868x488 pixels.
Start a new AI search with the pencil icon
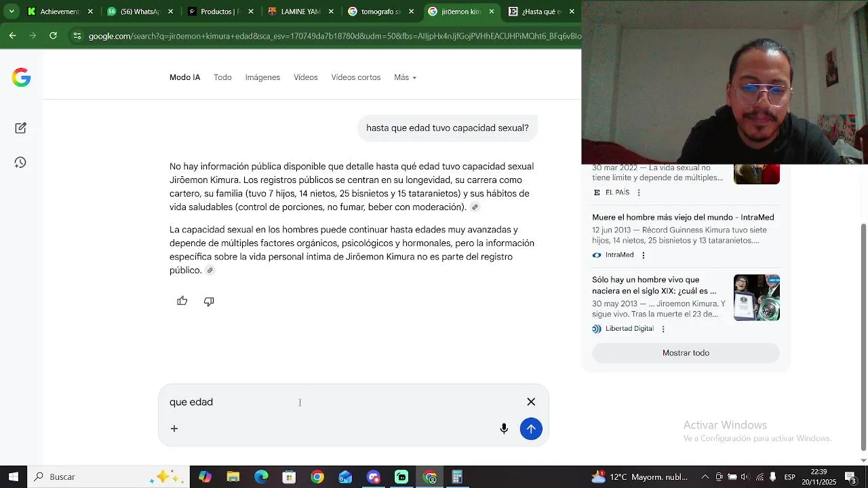click(20, 128)
